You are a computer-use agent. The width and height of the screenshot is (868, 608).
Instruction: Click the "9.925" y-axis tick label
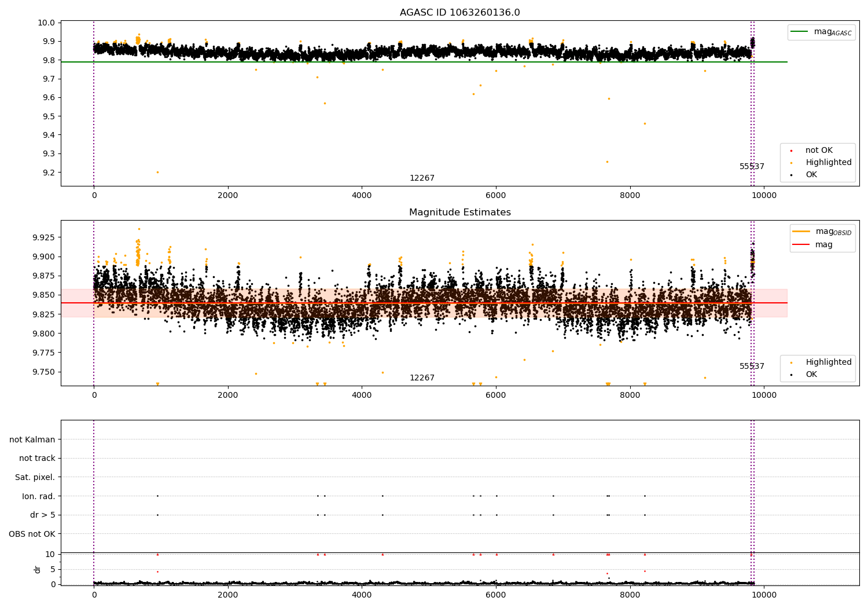coord(45,237)
